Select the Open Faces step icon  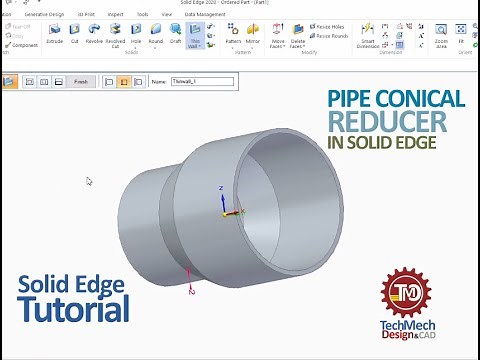tap(44, 82)
